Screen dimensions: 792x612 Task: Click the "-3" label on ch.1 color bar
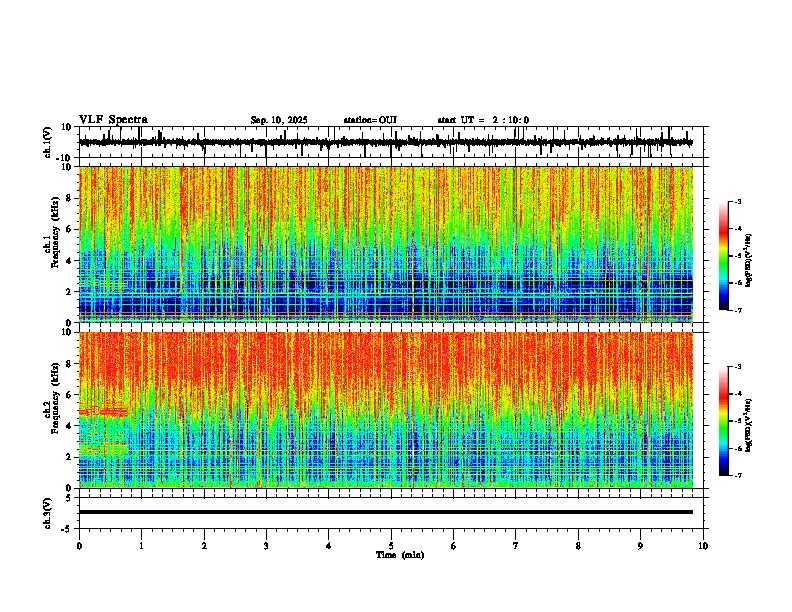pos(737,202)
